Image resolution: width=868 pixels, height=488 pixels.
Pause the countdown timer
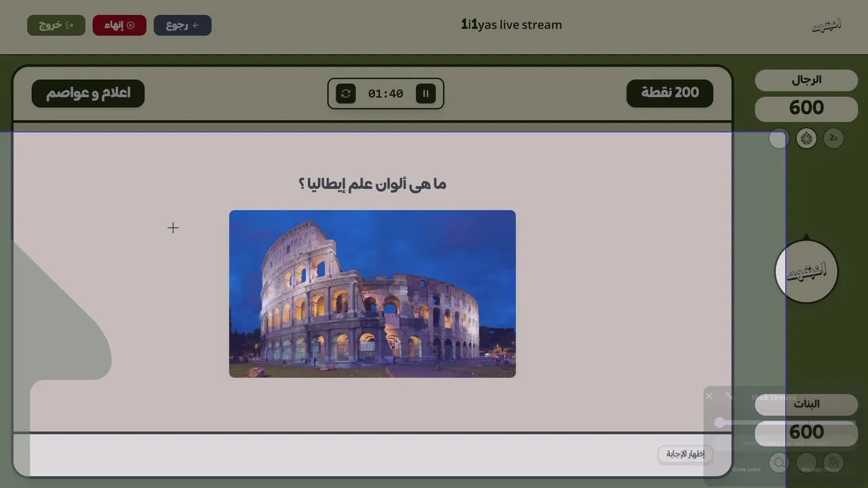[x=426, y=94]
